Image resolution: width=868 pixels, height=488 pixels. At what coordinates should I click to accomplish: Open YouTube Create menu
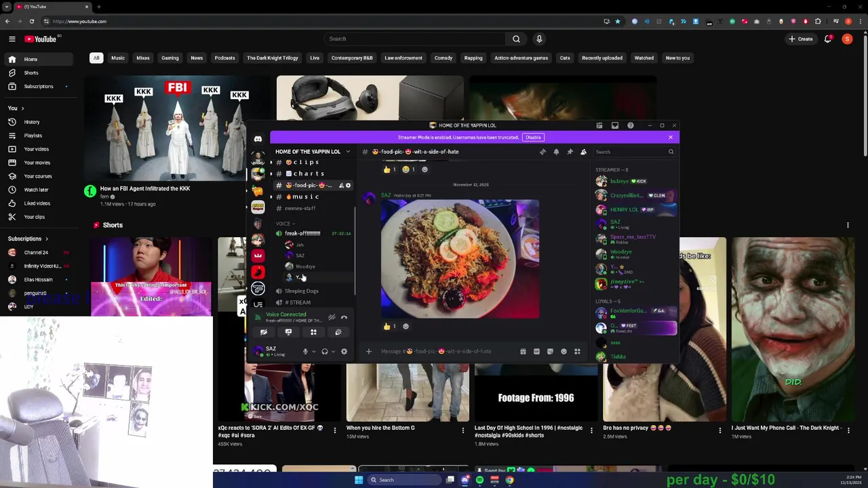[x=801, y=39]
